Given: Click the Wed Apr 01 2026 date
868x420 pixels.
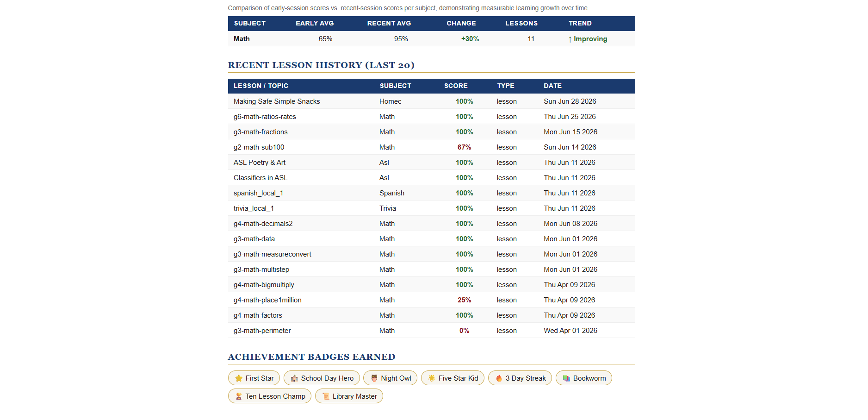Looking at the screenshot, I should pyautogui.click(x=570, y=331).
